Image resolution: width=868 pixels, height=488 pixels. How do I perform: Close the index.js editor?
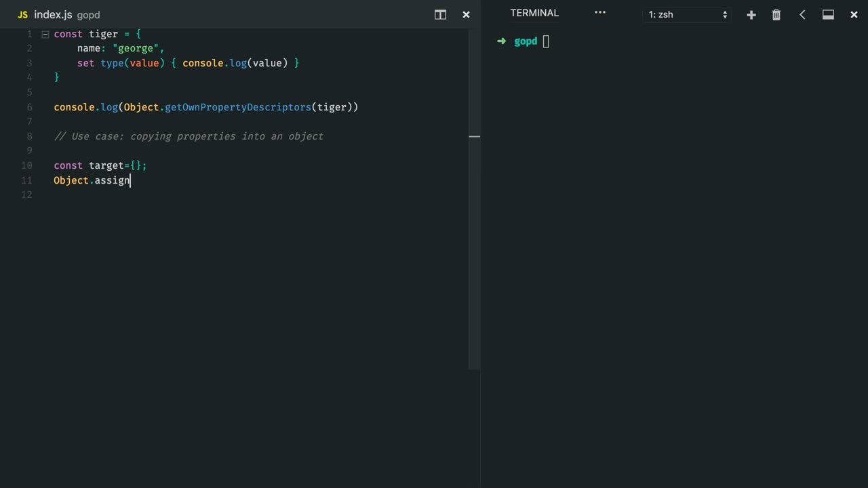[x=466, y=15]
